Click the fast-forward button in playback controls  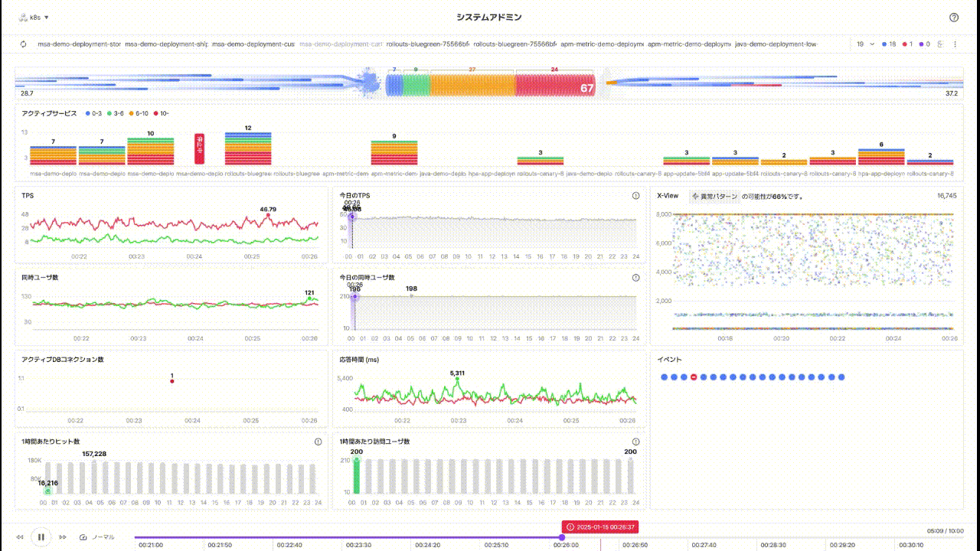pos(63,537)
